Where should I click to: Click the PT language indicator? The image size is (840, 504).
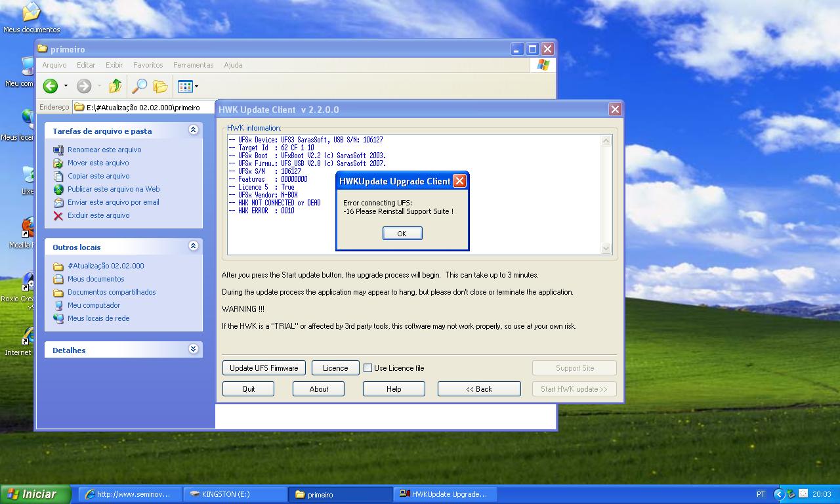pos(761,494)
